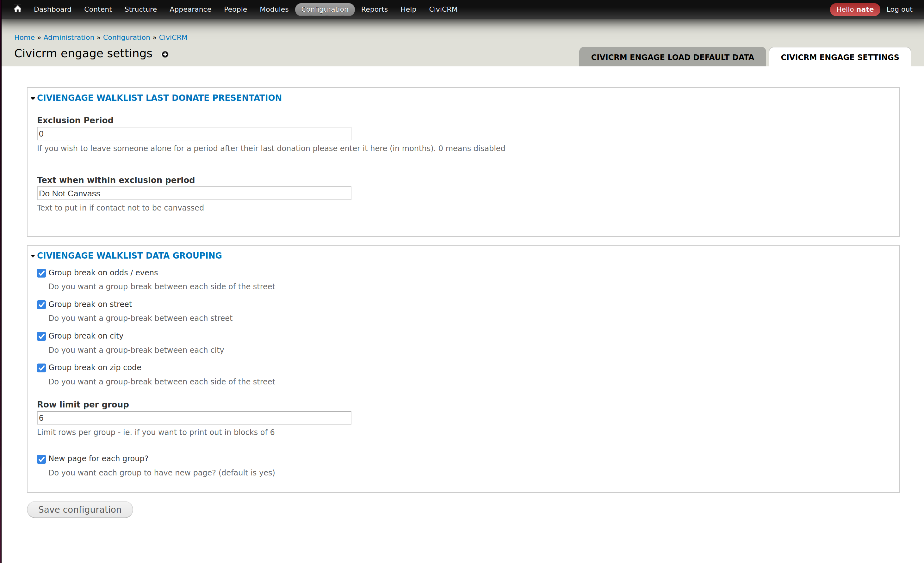Click the Group break on odds / evens label
The height and width of the screenshot is (563, 924).
(103, 273)
